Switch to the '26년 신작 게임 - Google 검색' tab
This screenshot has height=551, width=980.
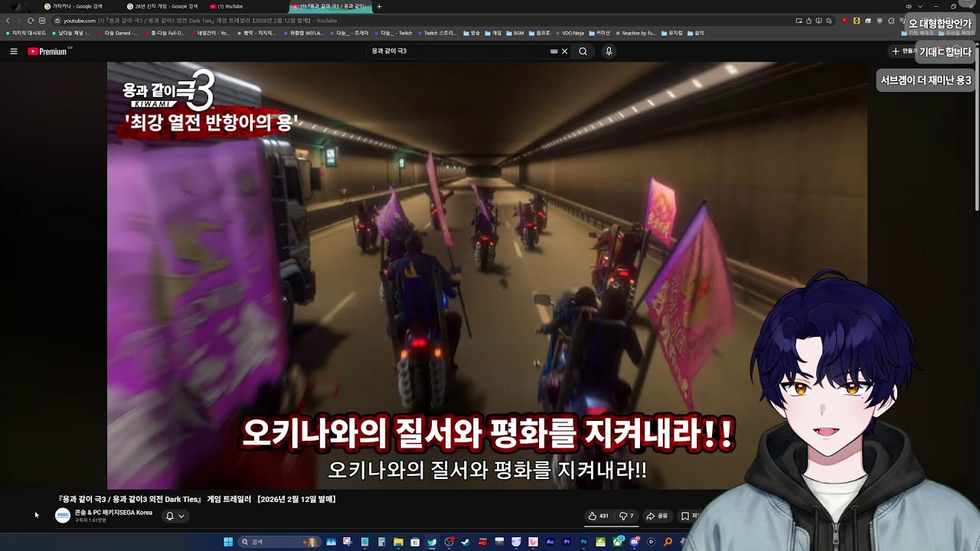[x=162, y=6]
